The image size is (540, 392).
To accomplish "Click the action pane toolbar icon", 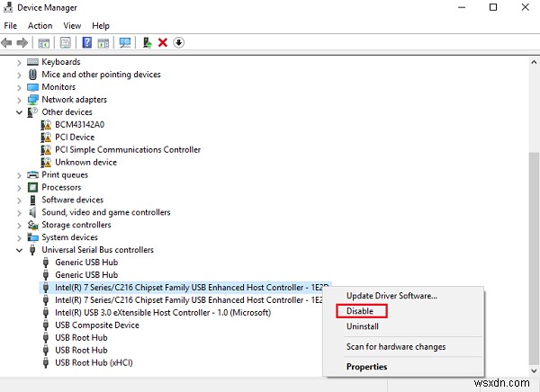I will [103, 43].
